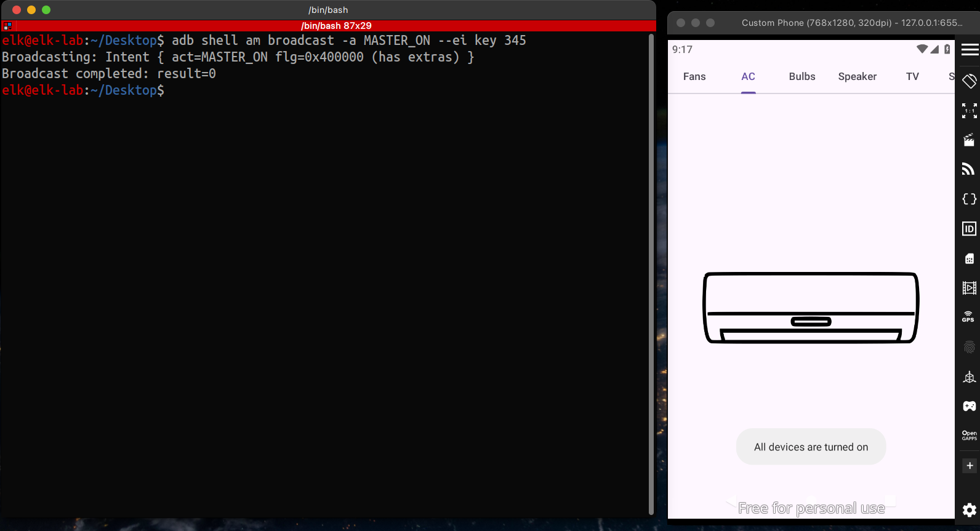The image size is (980, 531).
Task: Click the gamepad icon in sidebar
Action: pyautogui.click(x=970, y=406)
